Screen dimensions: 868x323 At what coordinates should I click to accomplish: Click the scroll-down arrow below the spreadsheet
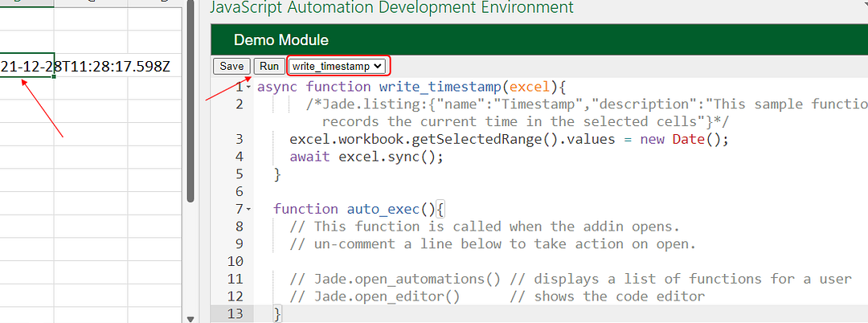[190, 318]
